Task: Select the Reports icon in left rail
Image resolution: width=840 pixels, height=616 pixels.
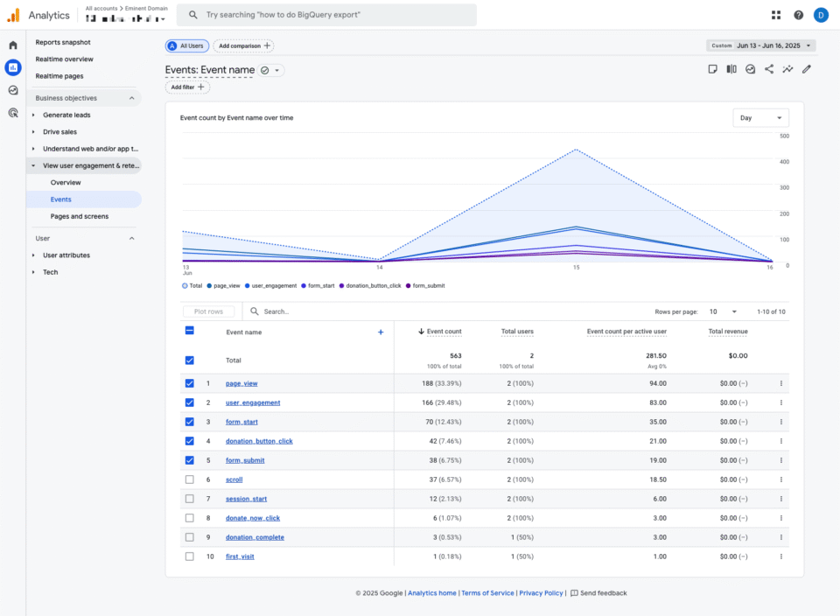Action: (x=13, y=67)
